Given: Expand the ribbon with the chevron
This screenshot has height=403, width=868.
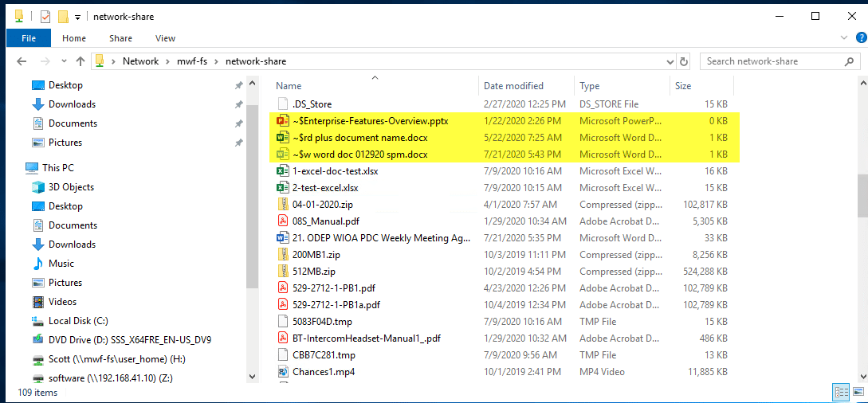Looking at the screenshot, I should tap(844, 38).
